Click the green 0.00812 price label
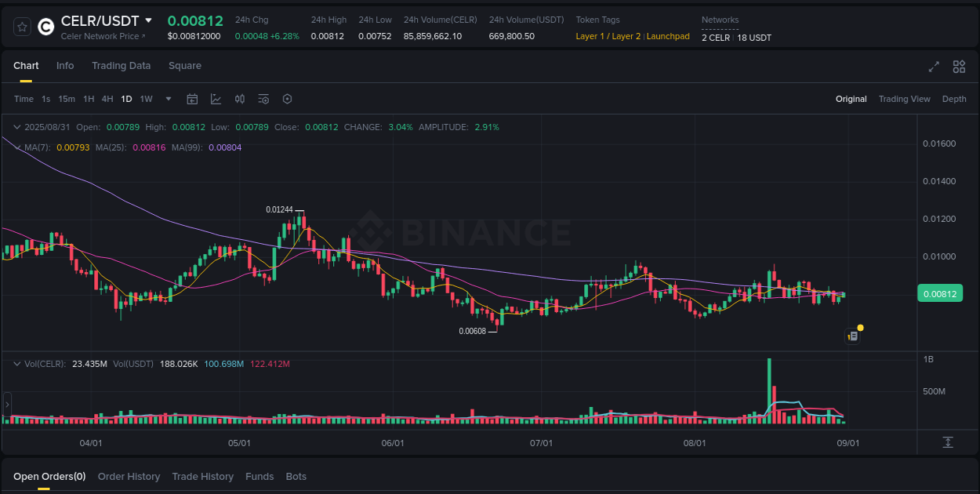The image size is (980, 494). pos(940,292)
